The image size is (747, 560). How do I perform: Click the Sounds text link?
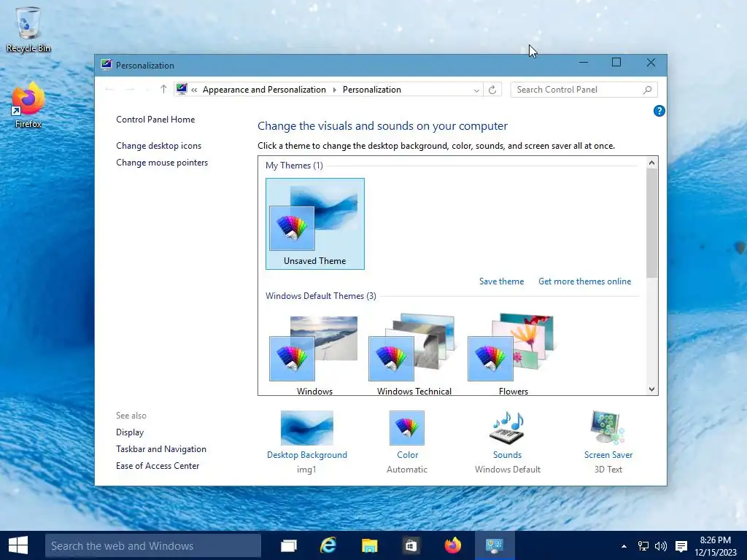coord(508,455)
